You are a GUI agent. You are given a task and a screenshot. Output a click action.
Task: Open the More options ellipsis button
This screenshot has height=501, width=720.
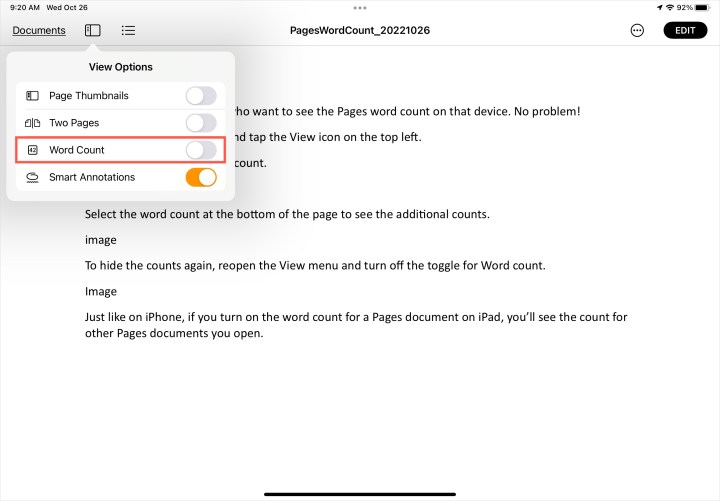(637, 30)
